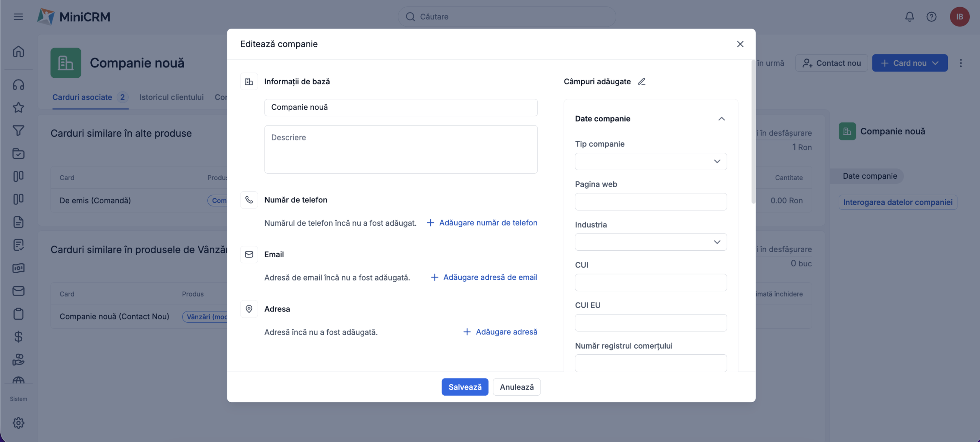
Task: Click the help question mark icon
Action: click(931, 16)
